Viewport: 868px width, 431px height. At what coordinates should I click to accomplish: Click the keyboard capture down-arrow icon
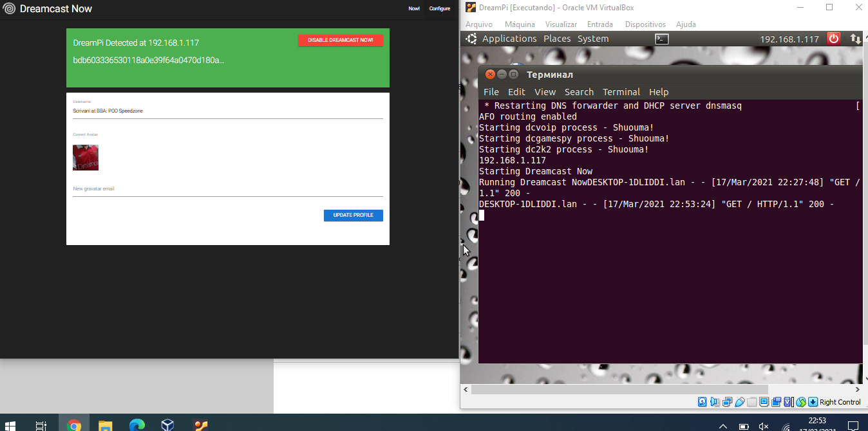(813, 402)
